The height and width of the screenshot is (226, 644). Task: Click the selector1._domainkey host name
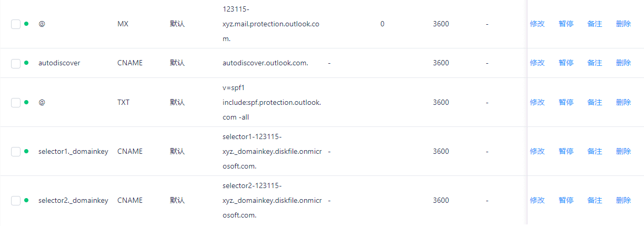pos(74,151)
